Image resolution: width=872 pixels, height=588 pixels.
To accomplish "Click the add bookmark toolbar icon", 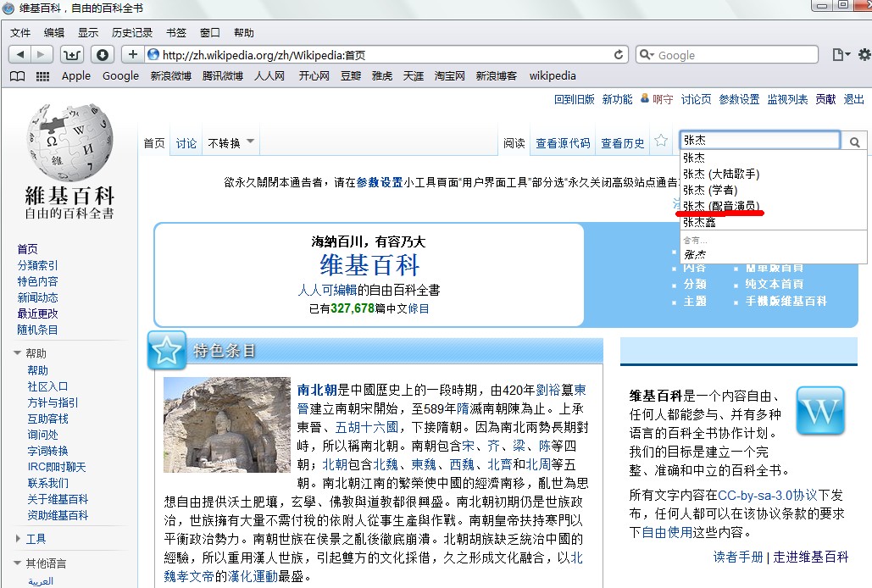I will tap(72, 54).
